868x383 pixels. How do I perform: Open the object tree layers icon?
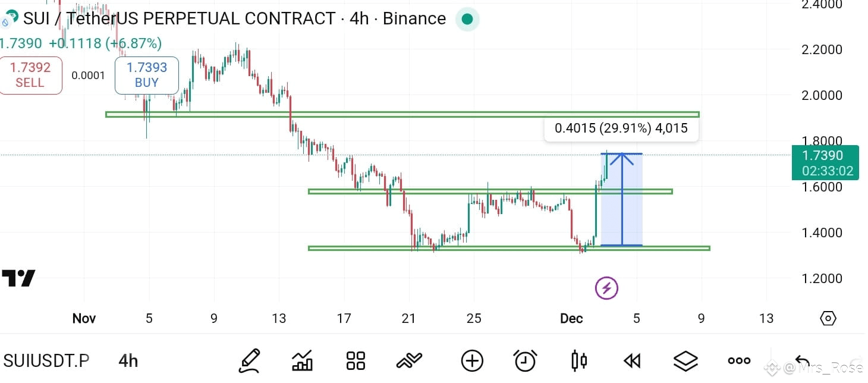[685, 360]
